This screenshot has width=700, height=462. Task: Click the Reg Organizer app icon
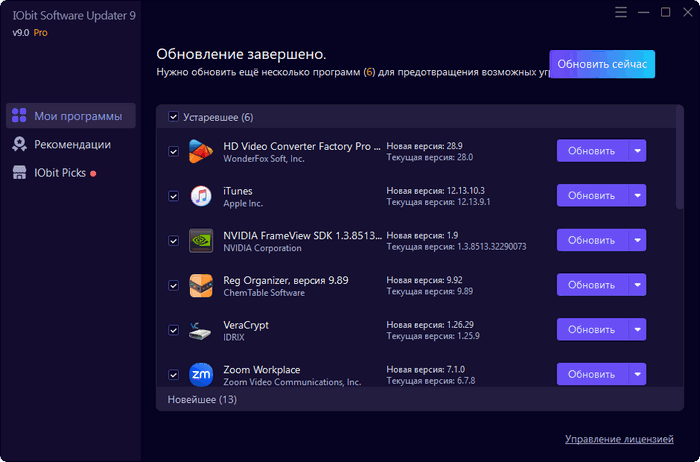(x=201, y=285)
